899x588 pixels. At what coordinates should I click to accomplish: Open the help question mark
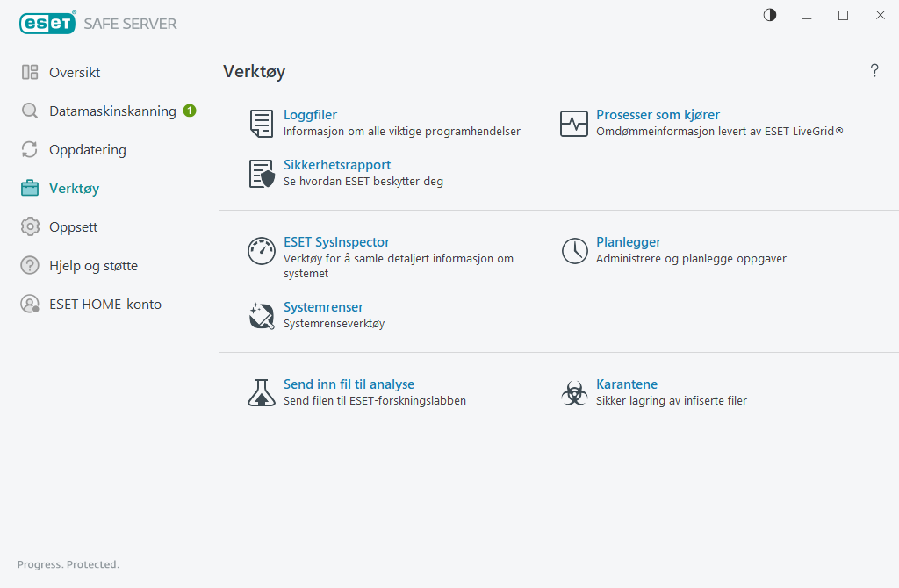[x=874, y=71]
